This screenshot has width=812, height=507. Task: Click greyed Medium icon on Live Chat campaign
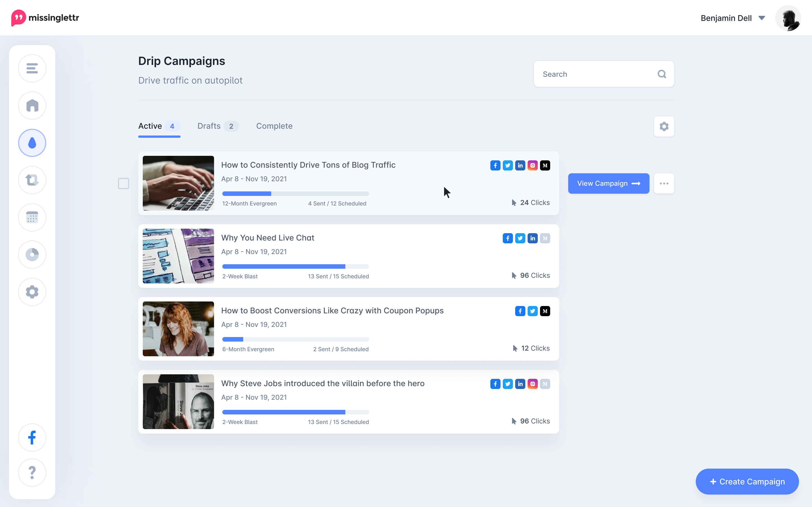545,238
